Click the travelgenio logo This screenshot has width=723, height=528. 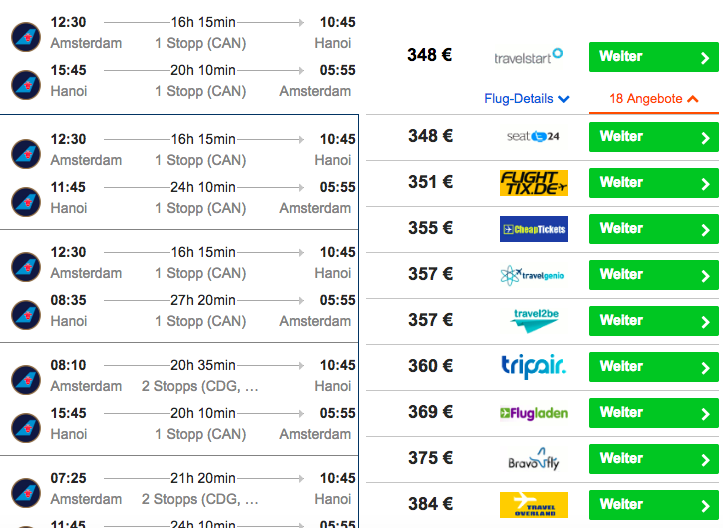(533, 275)
